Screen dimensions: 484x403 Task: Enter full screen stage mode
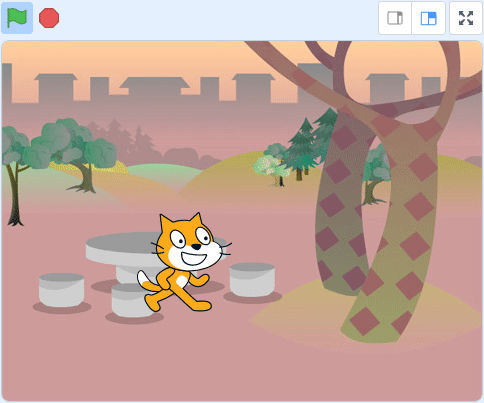pyautogui.click(x=466, y=18)
